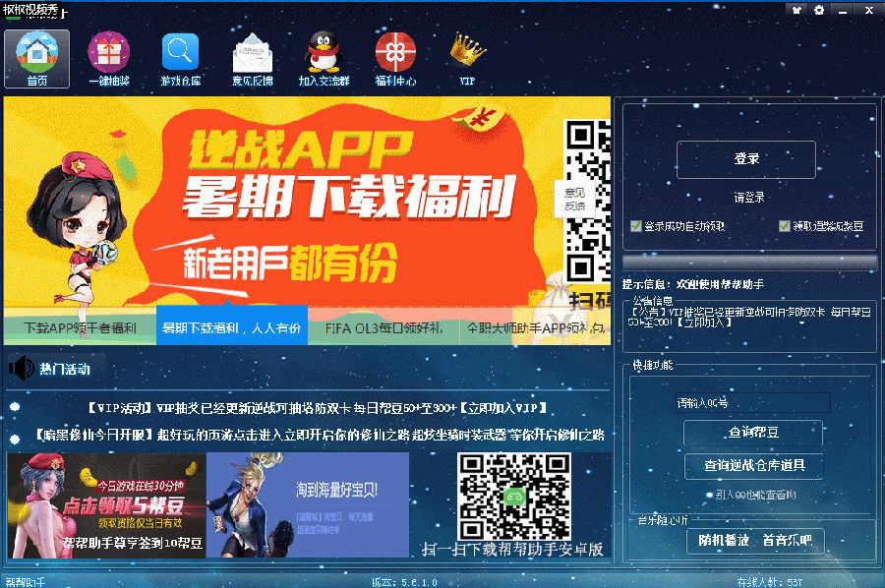
Task: Open the 一键抽奖 gift icon
Action: point(109,59)
